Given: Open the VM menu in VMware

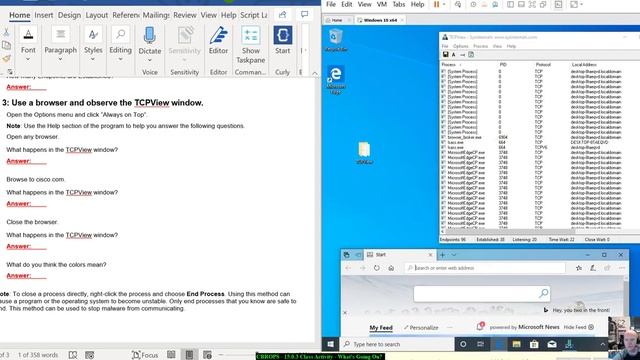Looking at the screenshot, I should tap(382, 4).
